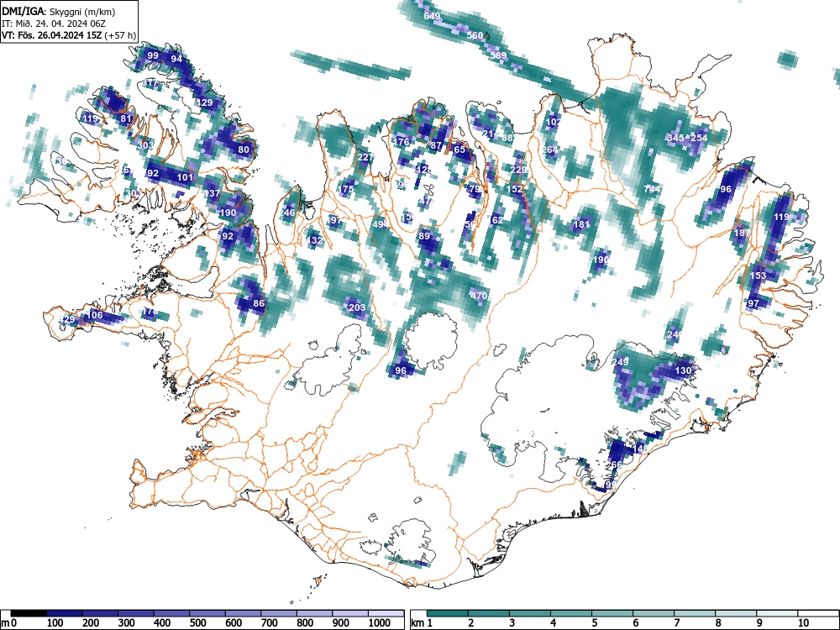Select the 'IT: Mið. 24. 04. 2024 06Z' line
Screen dimensions: 840x630
(x=54, y=24)
